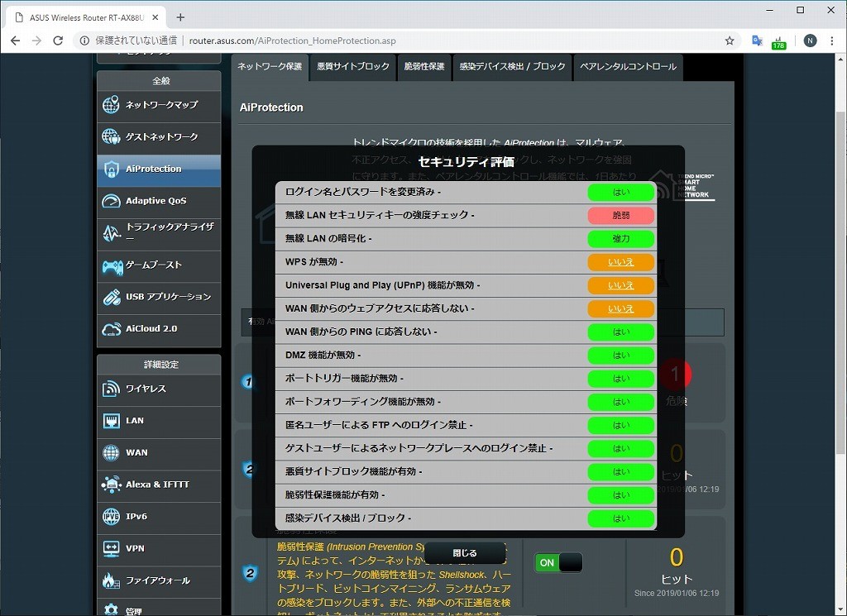Reload the router page
Viewport: 847px width, 616px height.
pyautogui.click(x=58, y=41)
